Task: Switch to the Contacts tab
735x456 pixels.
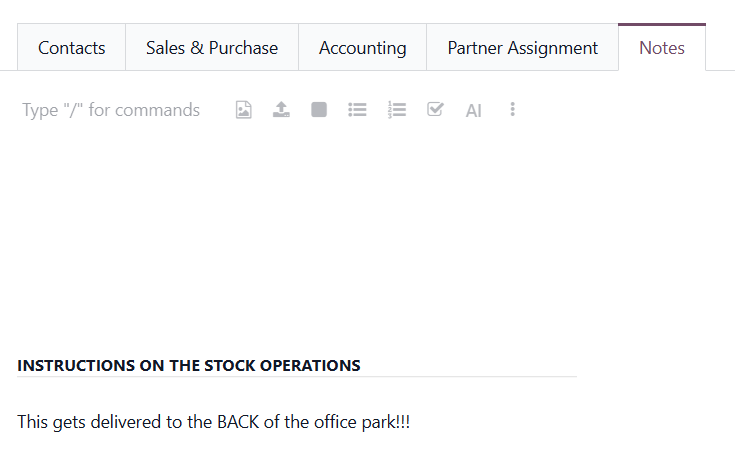Action: pyautogui.click(x=72, y=48)
